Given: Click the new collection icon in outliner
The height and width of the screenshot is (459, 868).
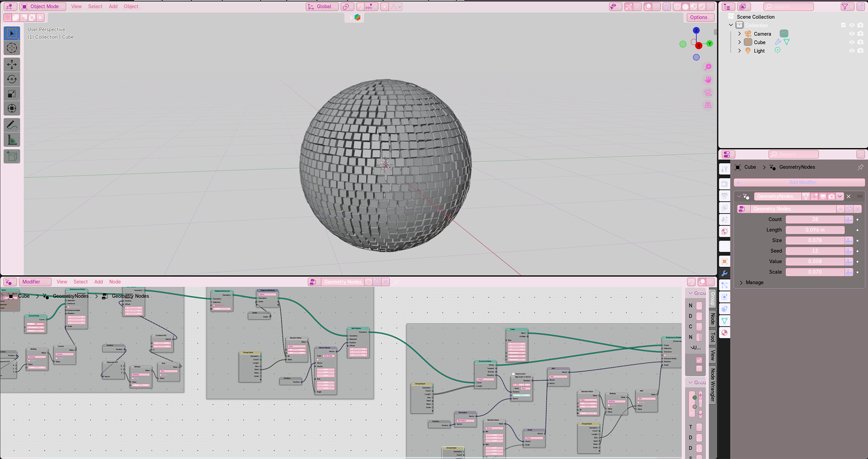Looking at the screenshot, I should (860, 7).
